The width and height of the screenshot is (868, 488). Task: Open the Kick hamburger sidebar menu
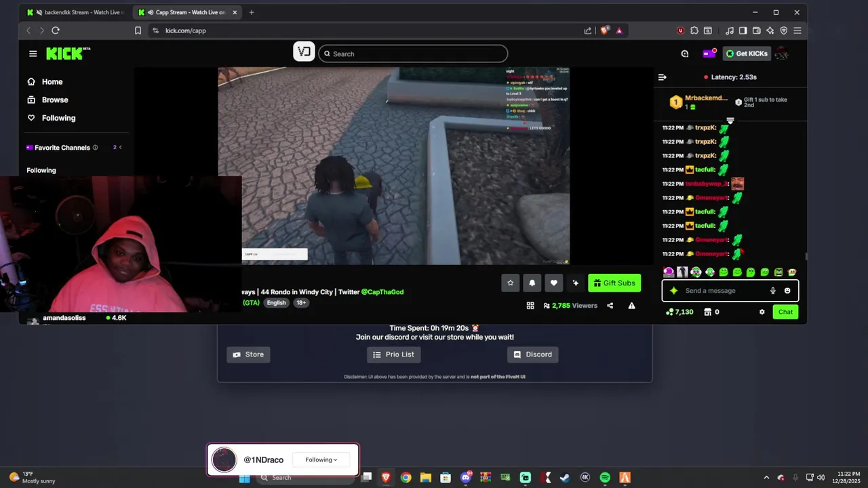33,54
